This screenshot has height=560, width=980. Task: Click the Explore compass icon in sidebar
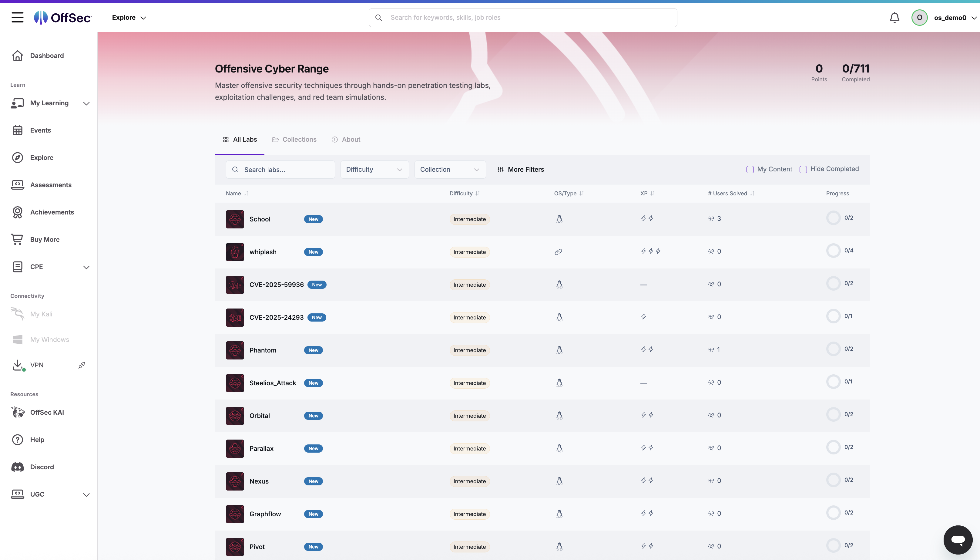pyautogui.click(x=17, y=158)
